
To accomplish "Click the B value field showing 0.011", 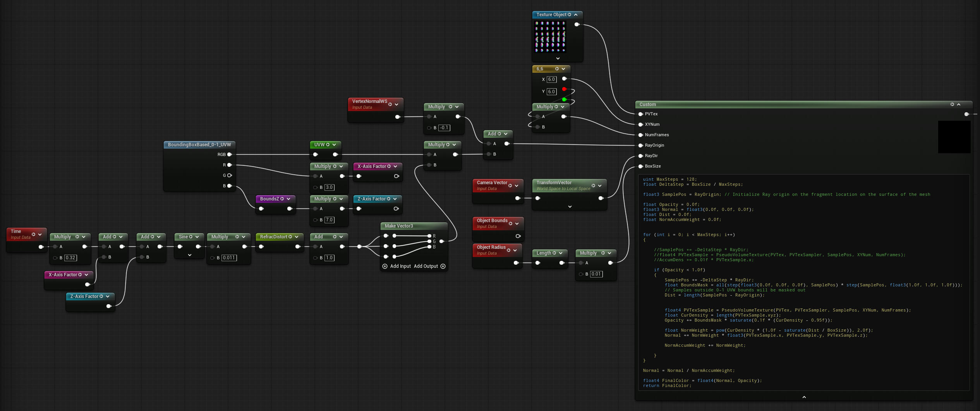I will click(229, 258).
